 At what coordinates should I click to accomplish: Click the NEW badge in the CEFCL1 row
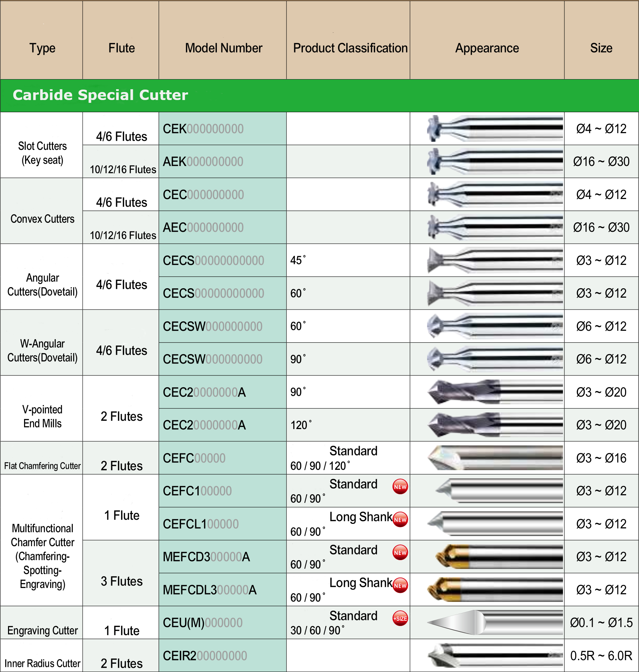400,519
